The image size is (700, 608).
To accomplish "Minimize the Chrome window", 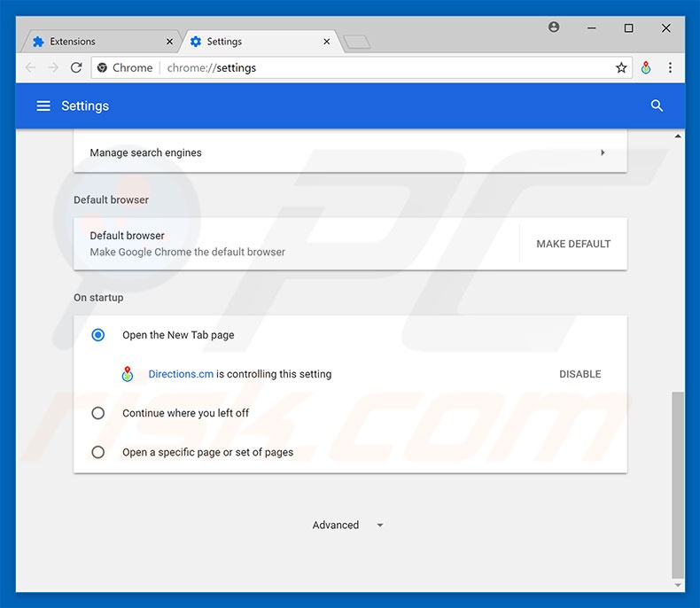I will click(592, 28).
